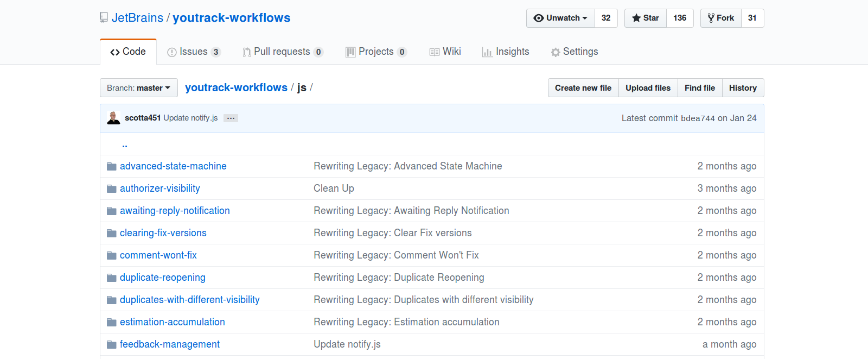Viewport: 868px width, 359px height.
Task: Open the feedback-management folder
Action: pyautogui.click(x=170, y=344)
